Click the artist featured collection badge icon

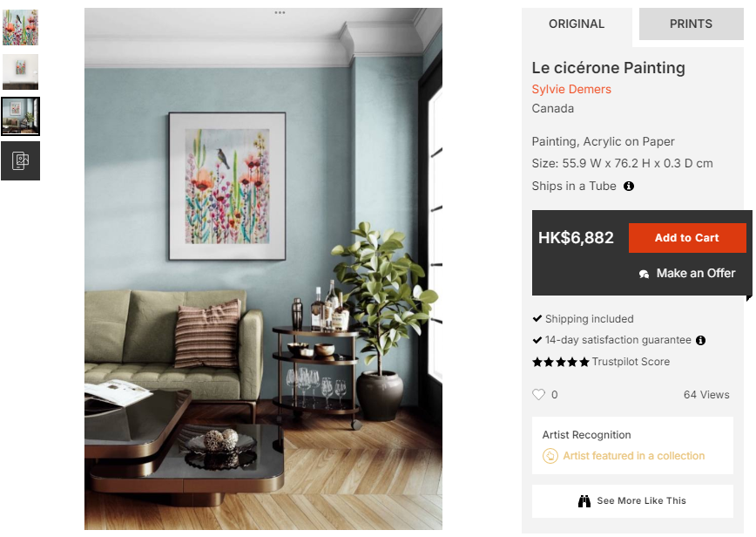[550, 456]
